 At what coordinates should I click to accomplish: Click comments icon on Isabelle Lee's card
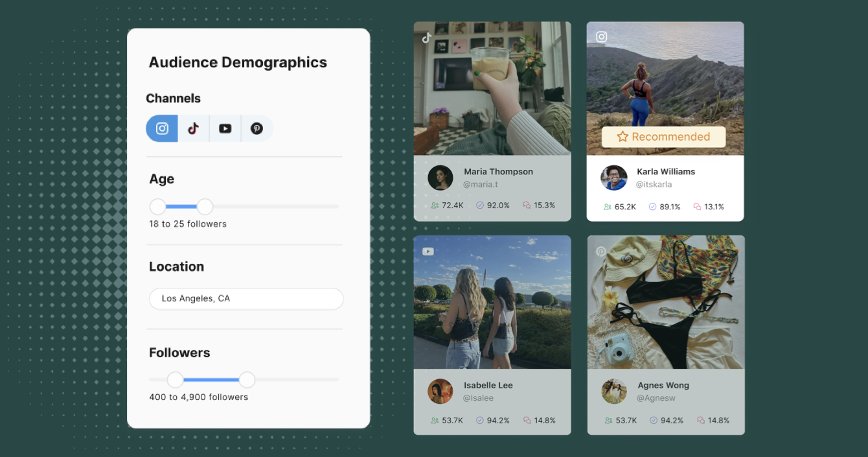click(527, 421)
